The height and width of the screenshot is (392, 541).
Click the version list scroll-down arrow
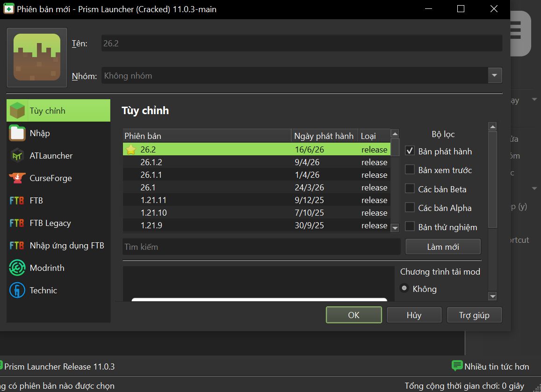tap(395, 228)
